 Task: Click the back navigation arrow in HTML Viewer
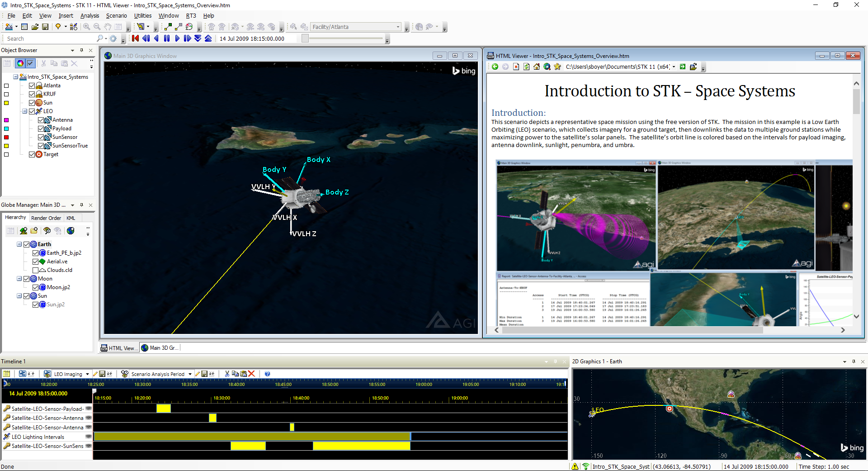[x=495, y=67]
